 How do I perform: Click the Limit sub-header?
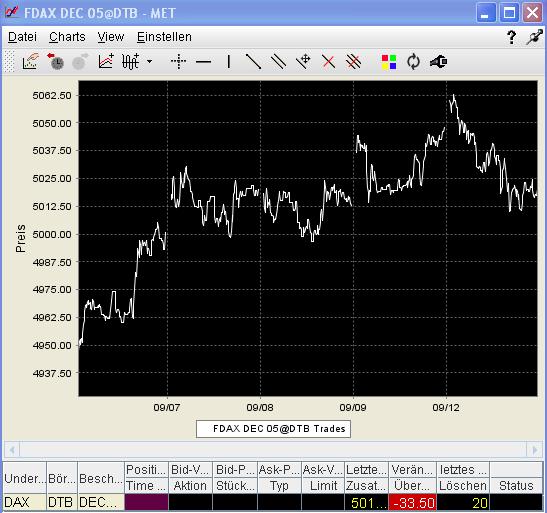coord(323,485)
